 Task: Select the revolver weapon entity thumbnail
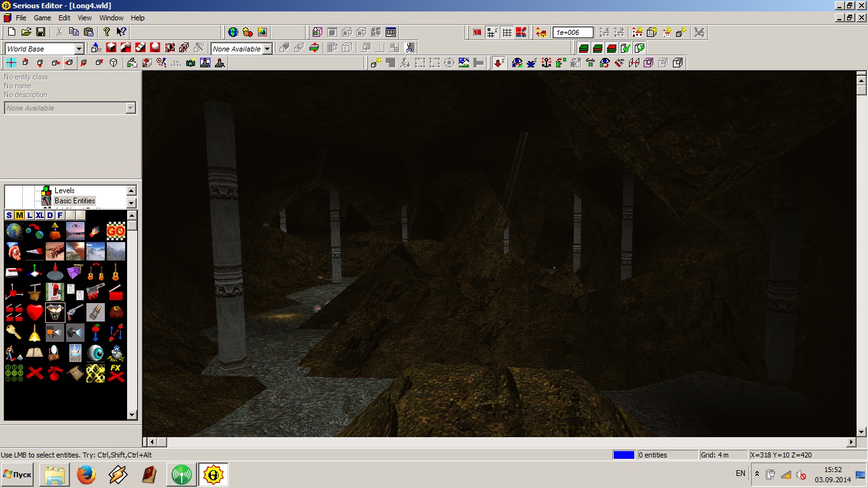coord(75,312)
